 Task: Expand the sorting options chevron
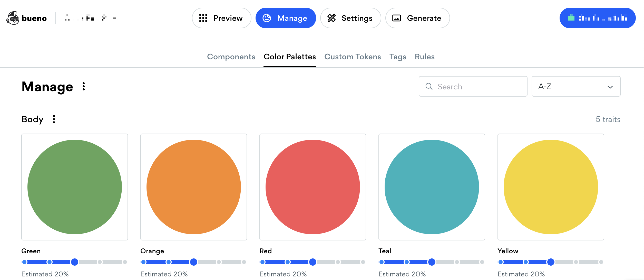click(x=610, y=87)
